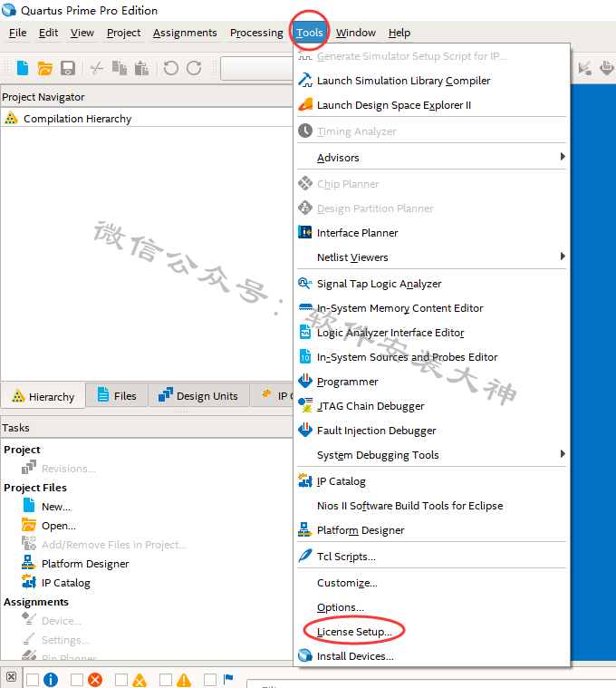616x688 pixels.
Task: Click the Save toolbar icon
Action: (x=68, y=68)
